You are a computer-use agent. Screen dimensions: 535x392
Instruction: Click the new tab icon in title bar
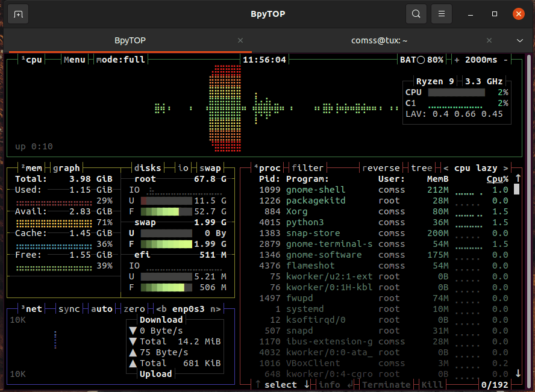pos(18,14)
